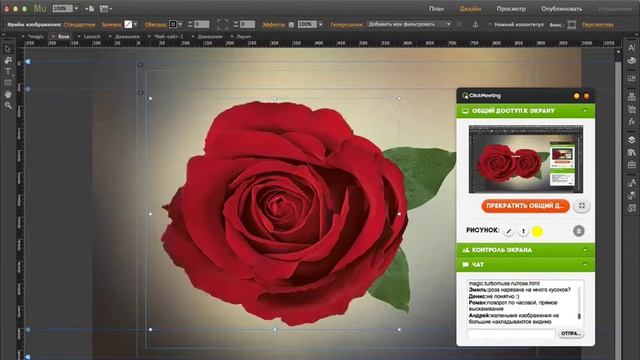Open the Обводка stroke dropdown arrow
Viewport: 640px width, 360px height.
[x=180, y=24]
